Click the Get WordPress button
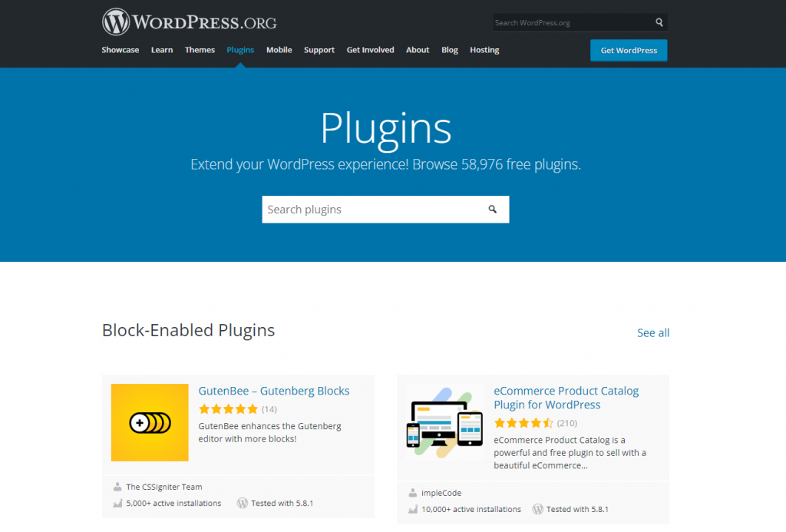Image resolution: width=786 pixels, height=532 pixels. pyautogui.click(x=629, y=50)
